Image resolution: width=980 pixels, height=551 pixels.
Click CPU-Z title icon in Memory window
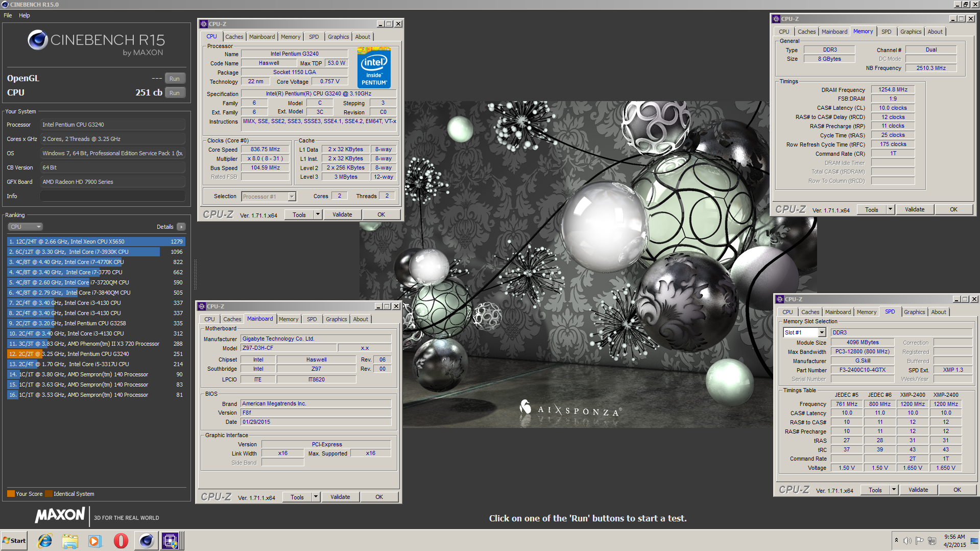point(776,19)
